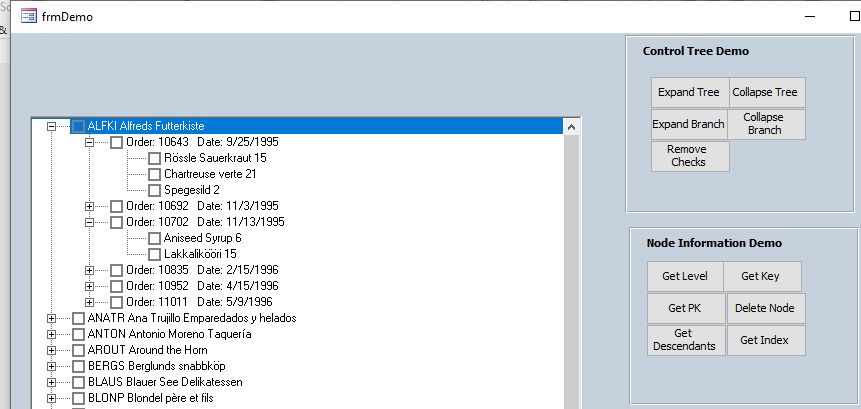The width and height of the screenshot is (861, 409).
Task: Select the Rössle Sauerkraut 15 item
Action: [x=215, y=158]
